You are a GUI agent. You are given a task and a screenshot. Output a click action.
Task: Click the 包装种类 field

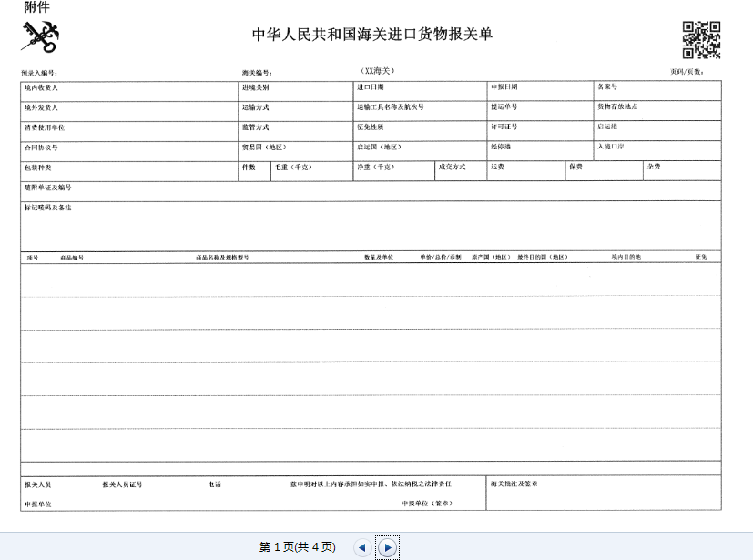tap(129, 171)
